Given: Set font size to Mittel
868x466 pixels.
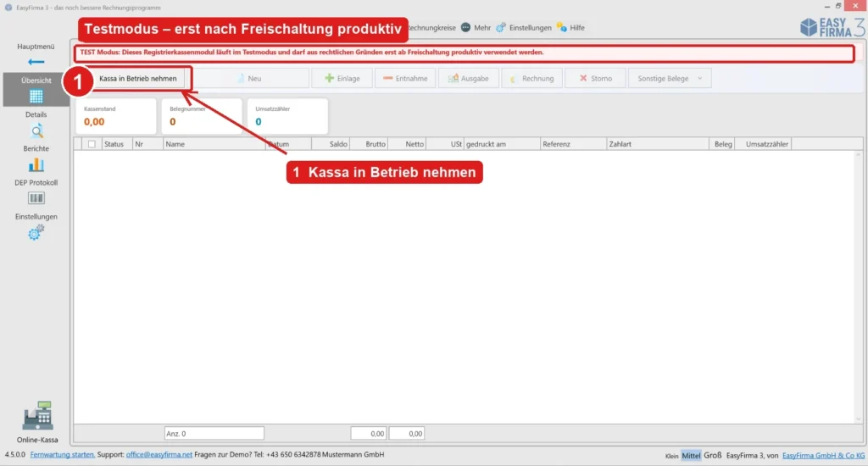Looking at the screenshot, I should (691, 456).
